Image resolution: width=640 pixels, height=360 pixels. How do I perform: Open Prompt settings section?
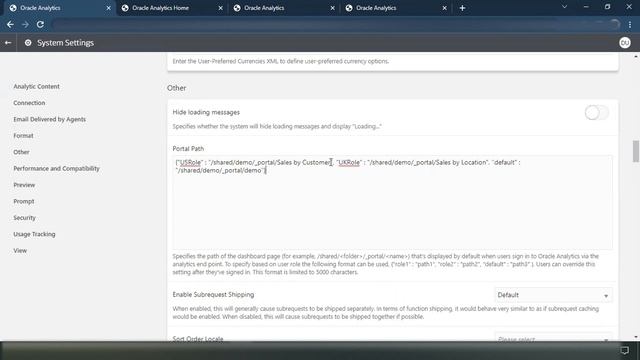coord(24,201)
